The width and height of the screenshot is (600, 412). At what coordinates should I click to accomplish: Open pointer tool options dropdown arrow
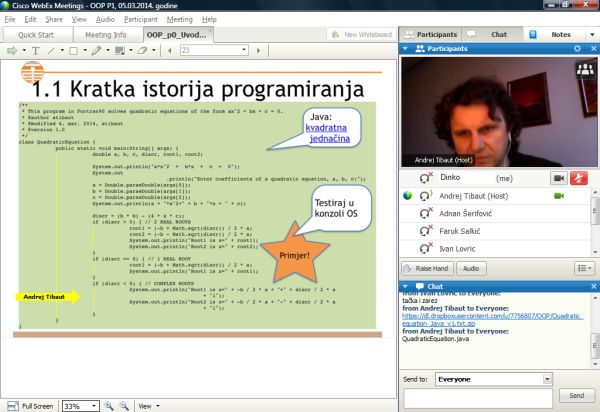[x=24, y=50]
